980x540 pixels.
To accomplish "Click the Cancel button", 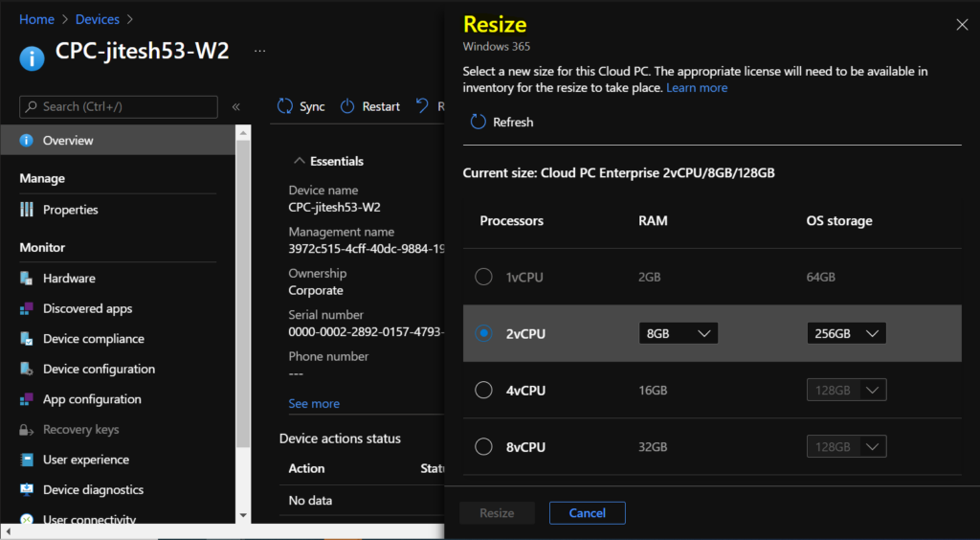I will (588, 513).
